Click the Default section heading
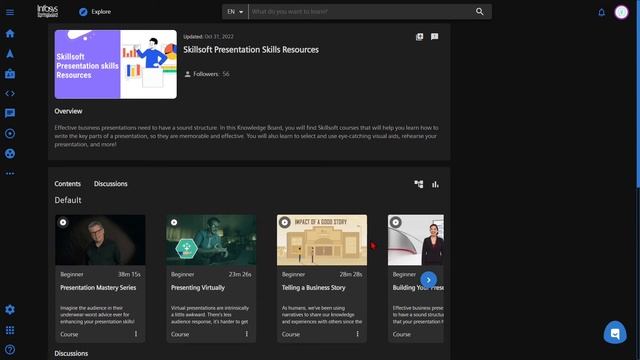The width and height of the screenshot is (640, 360). pyautogui.click(x=68, y=200)
